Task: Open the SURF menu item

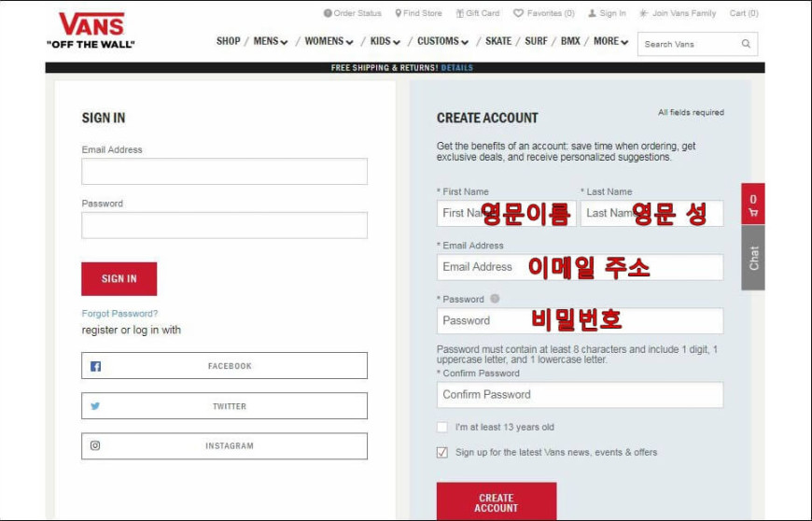Action: 536,41
